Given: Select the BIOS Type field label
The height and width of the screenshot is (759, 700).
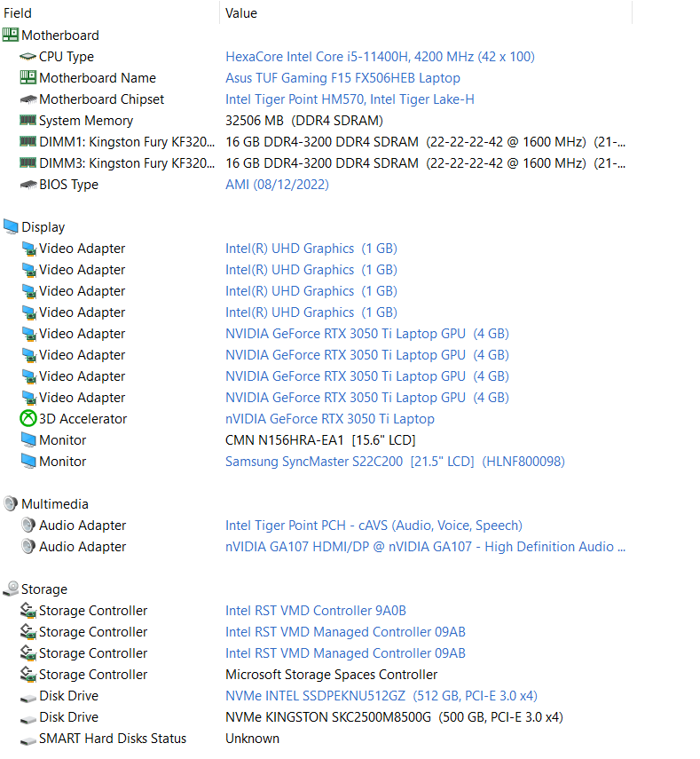Looking at the screenshot, I should click(68, 185).
